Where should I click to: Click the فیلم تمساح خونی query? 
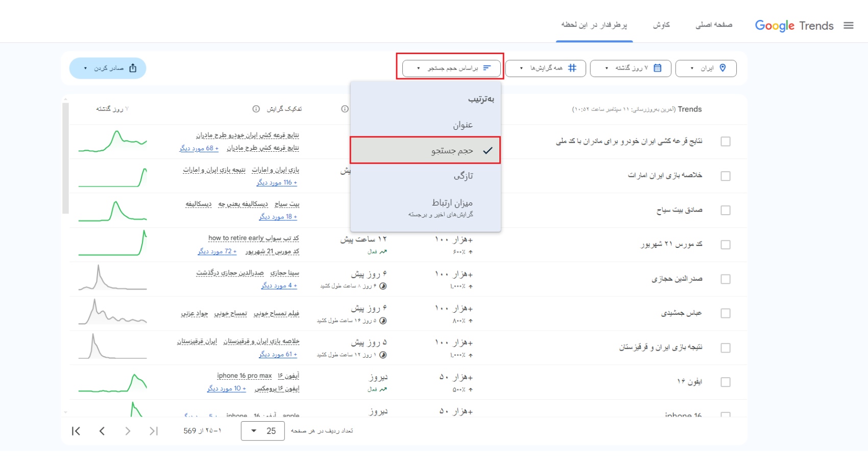[x=276, y=313]
